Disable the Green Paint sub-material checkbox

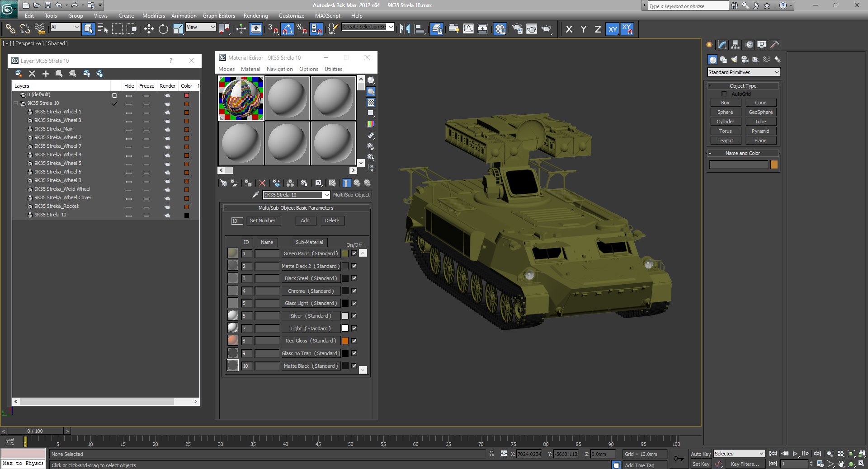coord(354,253)
